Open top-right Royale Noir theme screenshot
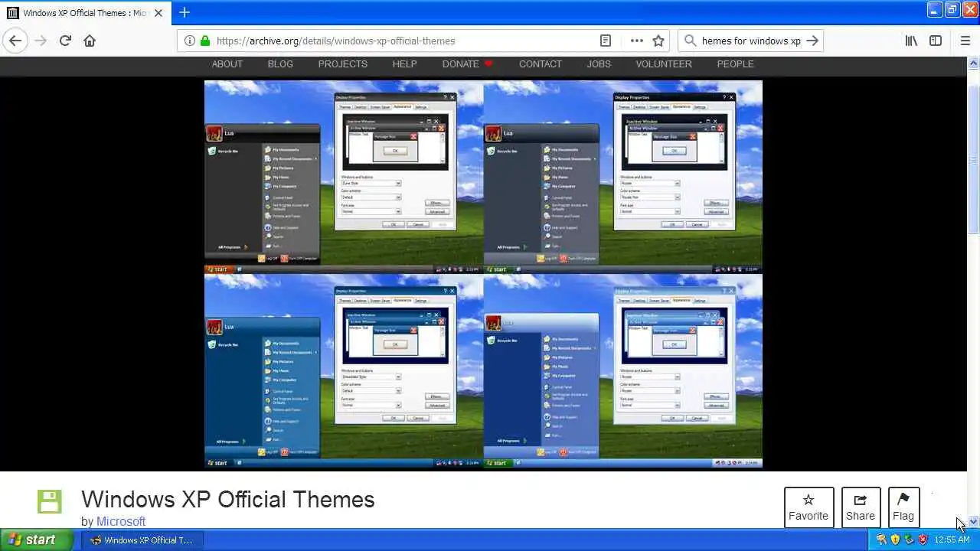980x551 pixels. 623,177
